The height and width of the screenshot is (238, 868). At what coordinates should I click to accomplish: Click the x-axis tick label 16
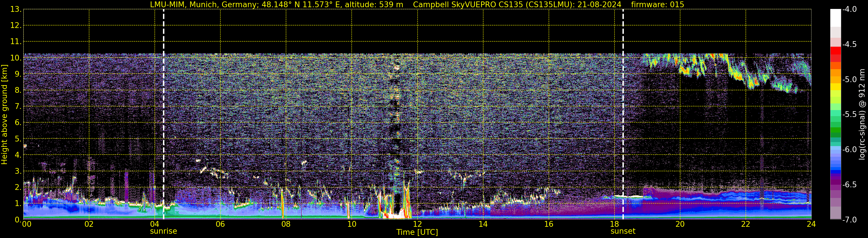click(548, 224)
